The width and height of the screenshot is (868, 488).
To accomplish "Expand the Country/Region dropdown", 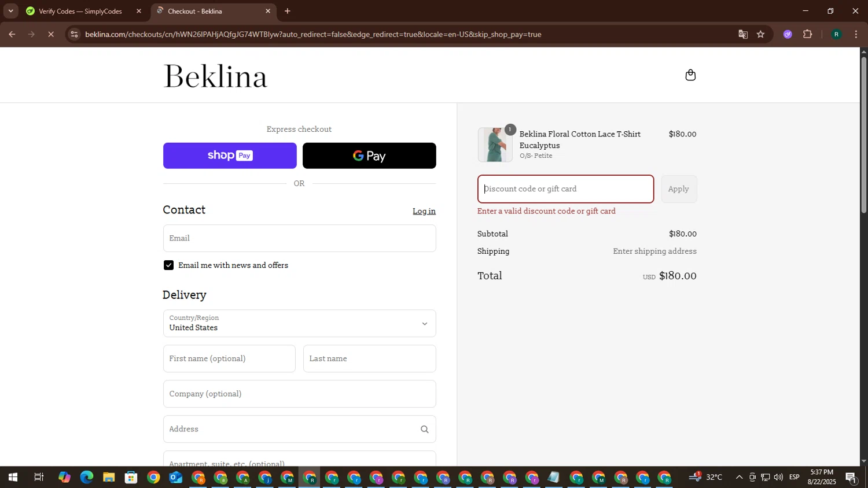I will (299, 323).
